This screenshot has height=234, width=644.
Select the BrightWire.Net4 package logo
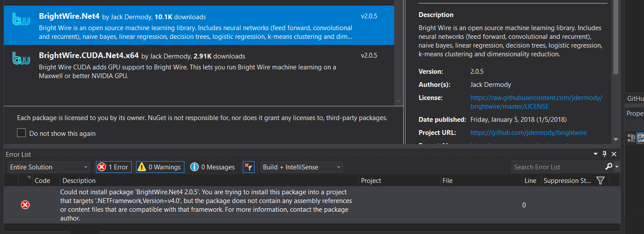pos(21,19)
